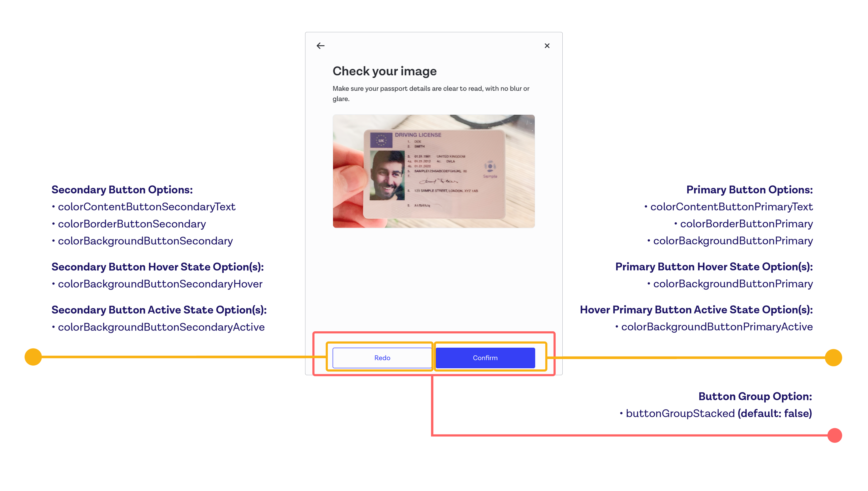Click the back arrow icon
Viewport: 868px width, 491px height.
point(320,46)
